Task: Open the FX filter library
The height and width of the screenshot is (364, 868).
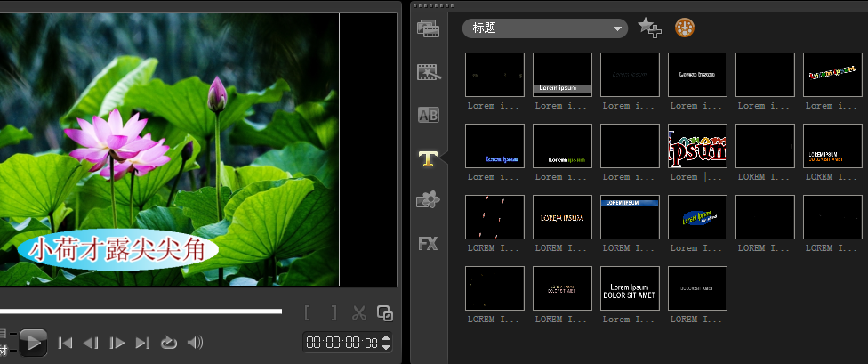Action: click(429, 243)
